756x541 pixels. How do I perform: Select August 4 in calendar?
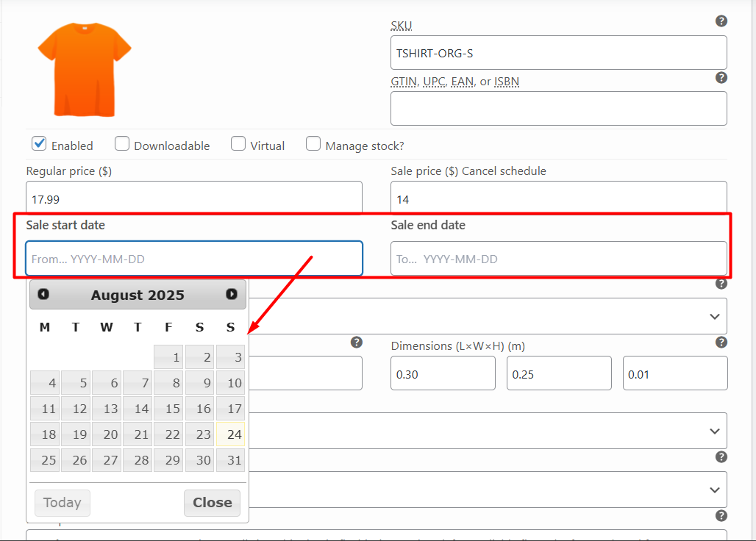point(45,382)
